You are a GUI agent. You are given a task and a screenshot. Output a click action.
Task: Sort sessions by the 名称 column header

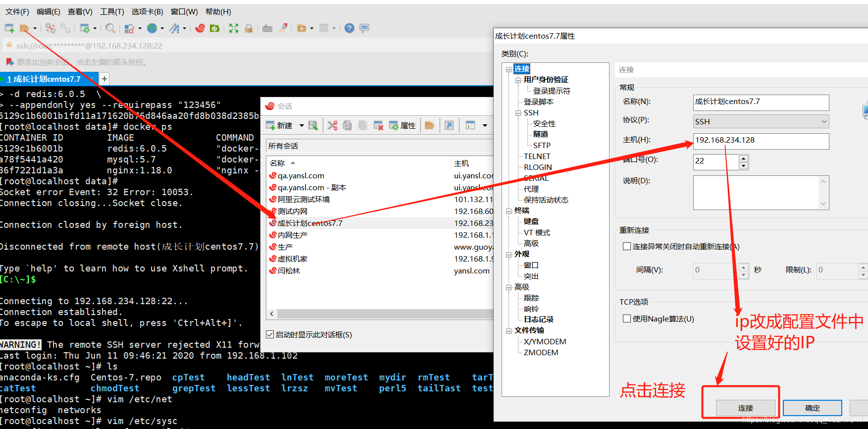(358, 163)
